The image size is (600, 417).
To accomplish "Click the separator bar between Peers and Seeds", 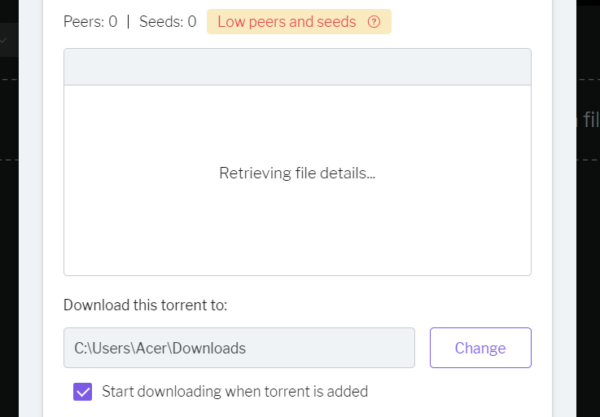I will pyautogui.click(x=128, y=22).
